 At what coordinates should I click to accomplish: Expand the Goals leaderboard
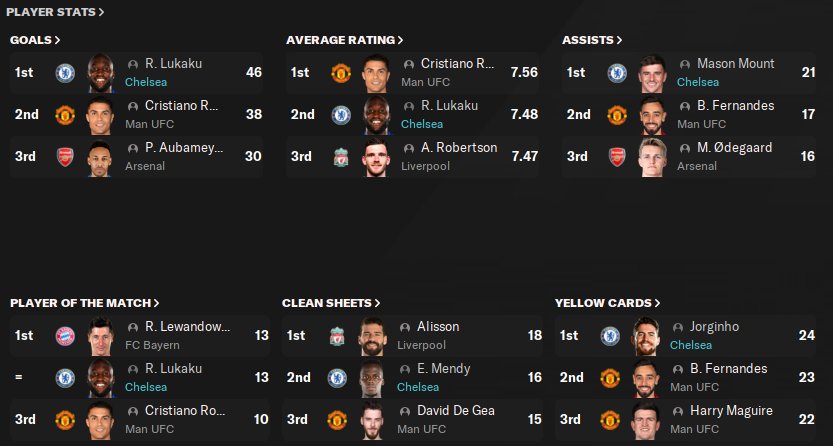click(35, 40)
